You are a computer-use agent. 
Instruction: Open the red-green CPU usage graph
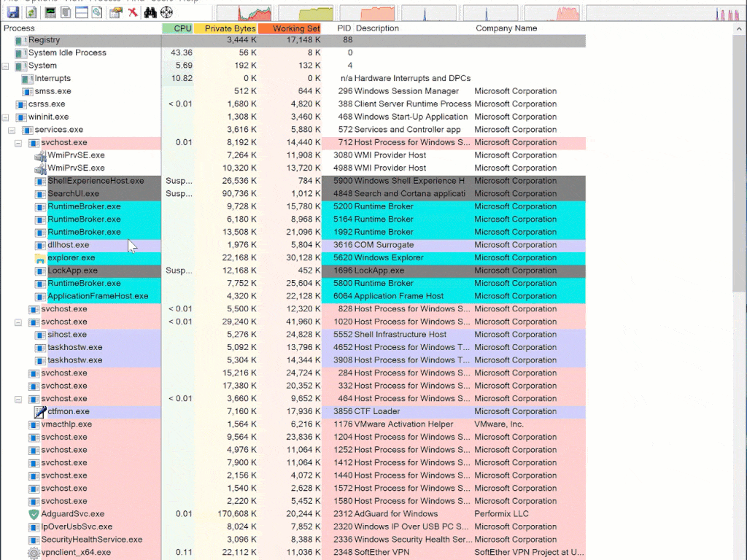pyautogui.click(x=244, y=12)
